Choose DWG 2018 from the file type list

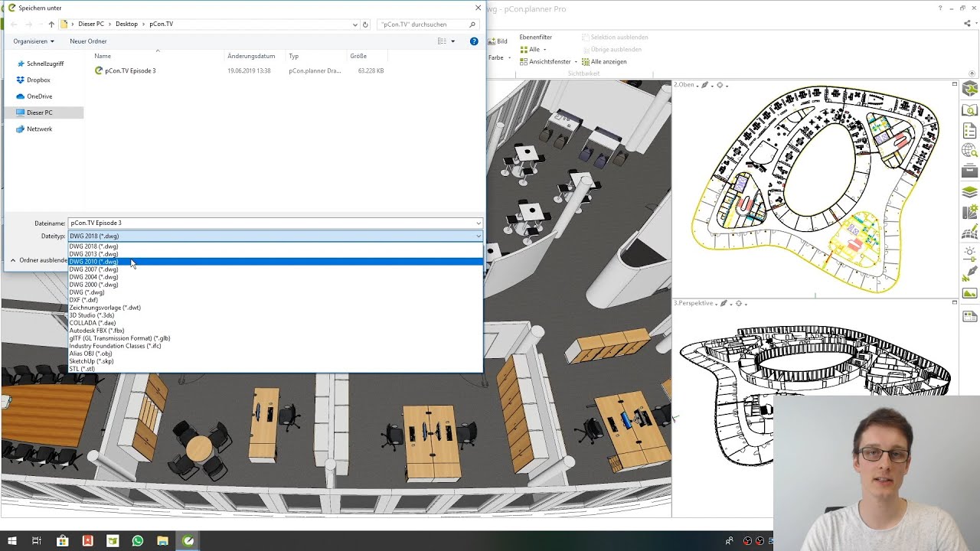[276, 246]
